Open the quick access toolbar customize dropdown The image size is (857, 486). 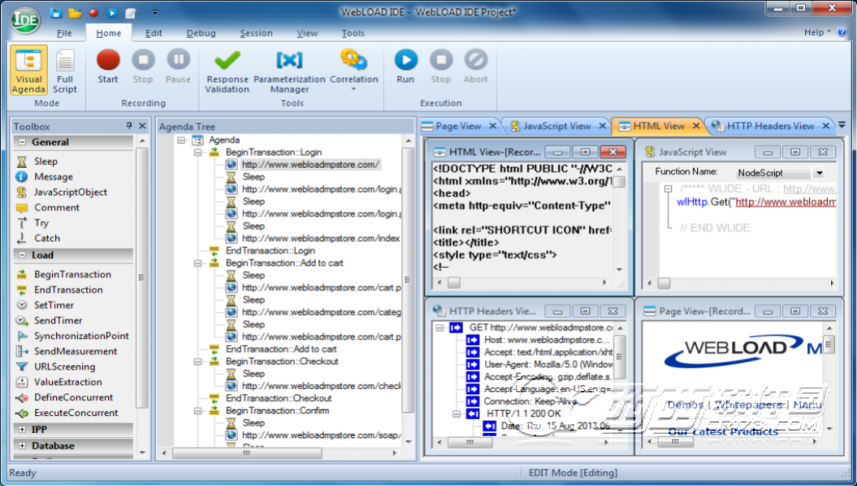[155, 13]
